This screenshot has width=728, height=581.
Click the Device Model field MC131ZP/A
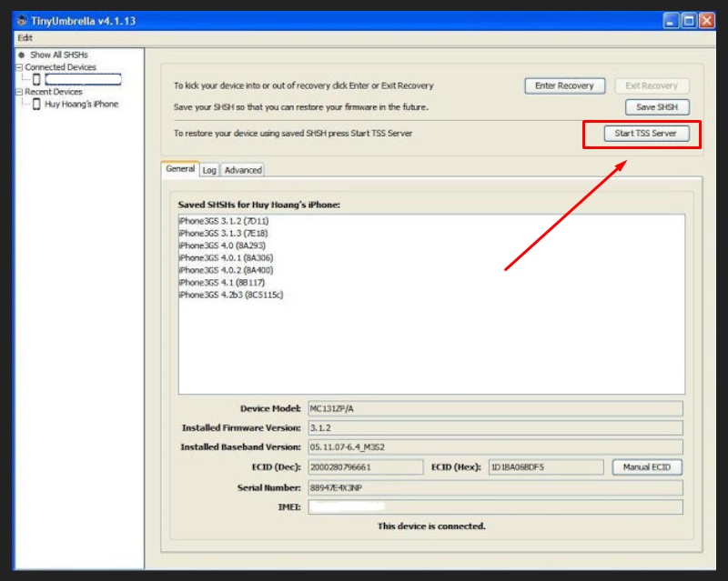tap(495, 409)
